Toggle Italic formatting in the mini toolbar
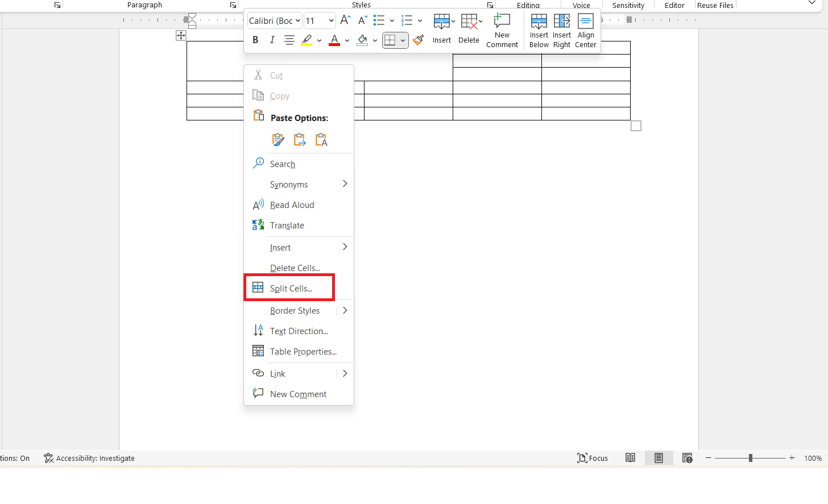Viewport: 828px width, 504px height. click(272, 40)
